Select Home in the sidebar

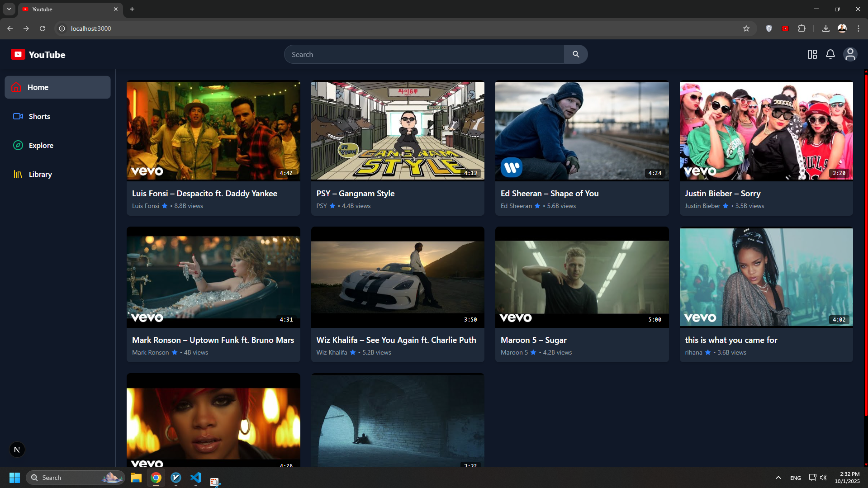pos(57,87)
